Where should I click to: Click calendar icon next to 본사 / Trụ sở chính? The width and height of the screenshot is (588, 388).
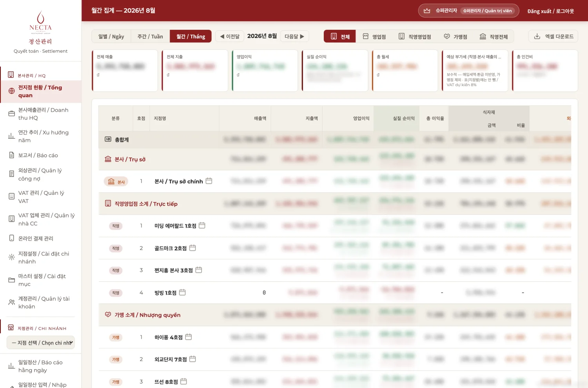tap(209, 181)
